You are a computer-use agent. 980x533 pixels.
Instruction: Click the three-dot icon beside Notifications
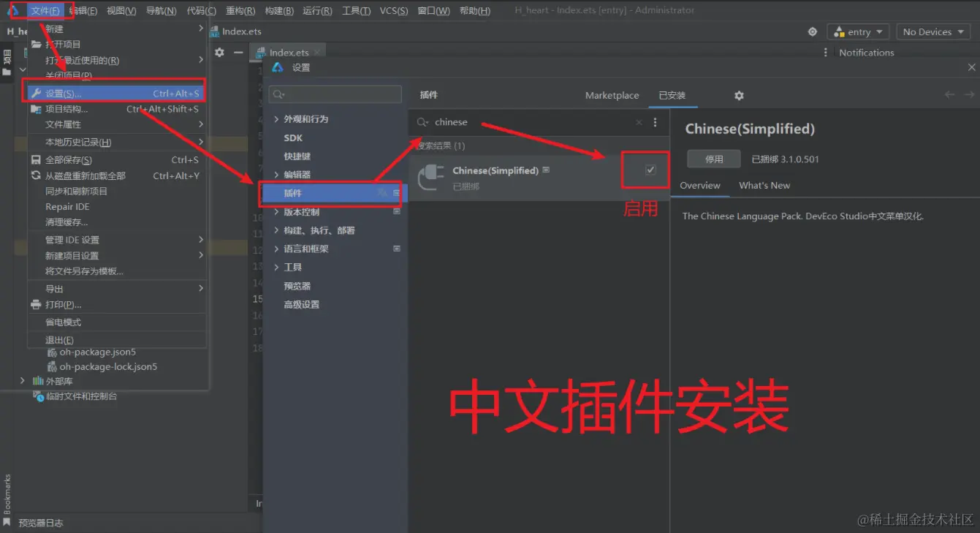pyautogui.click(x=826, y=53)
